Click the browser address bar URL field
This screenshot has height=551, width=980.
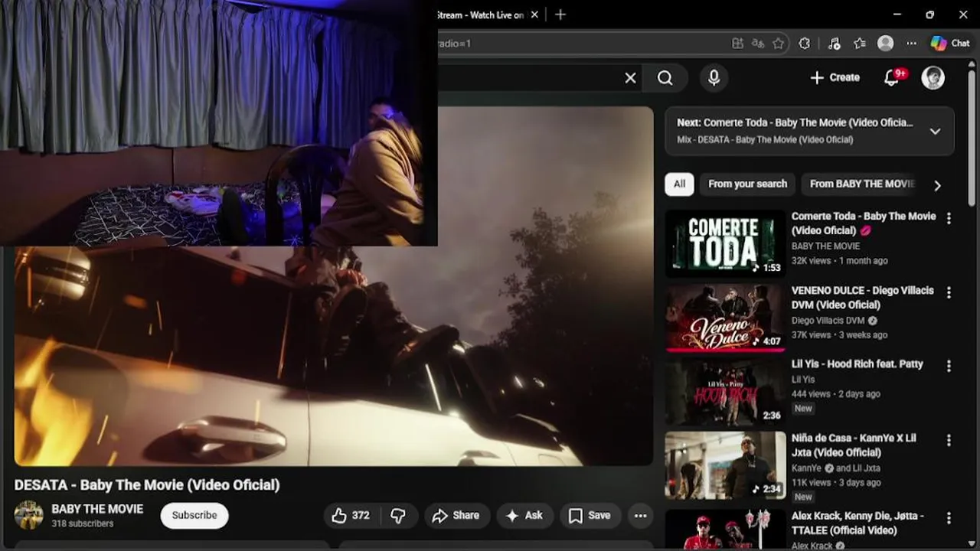click(x=582, y=44)
